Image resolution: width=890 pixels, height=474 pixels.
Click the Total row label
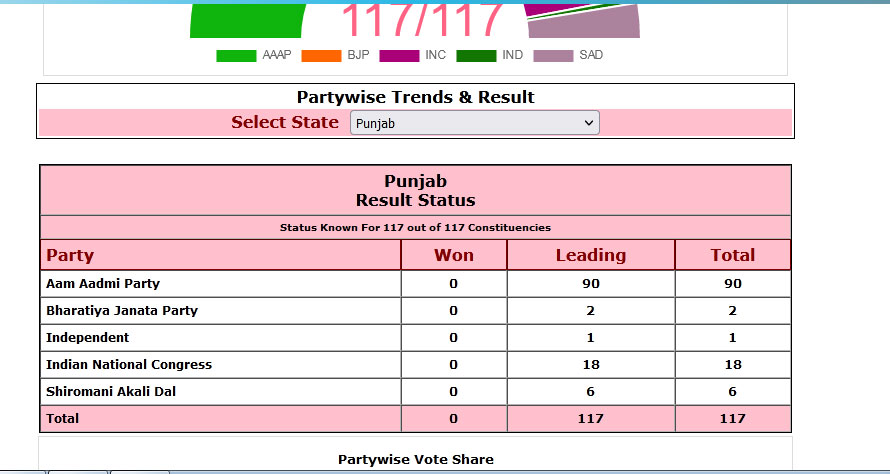pos(62,418)
